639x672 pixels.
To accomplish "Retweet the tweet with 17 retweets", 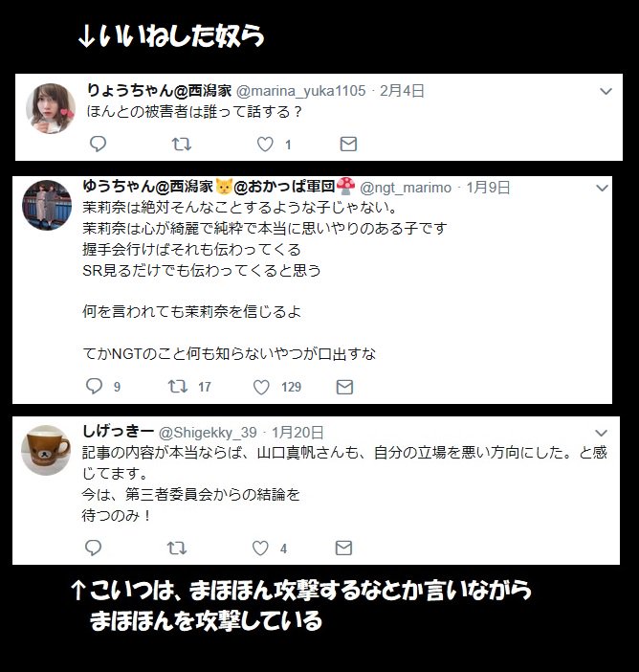I will [x=178, y=387].
